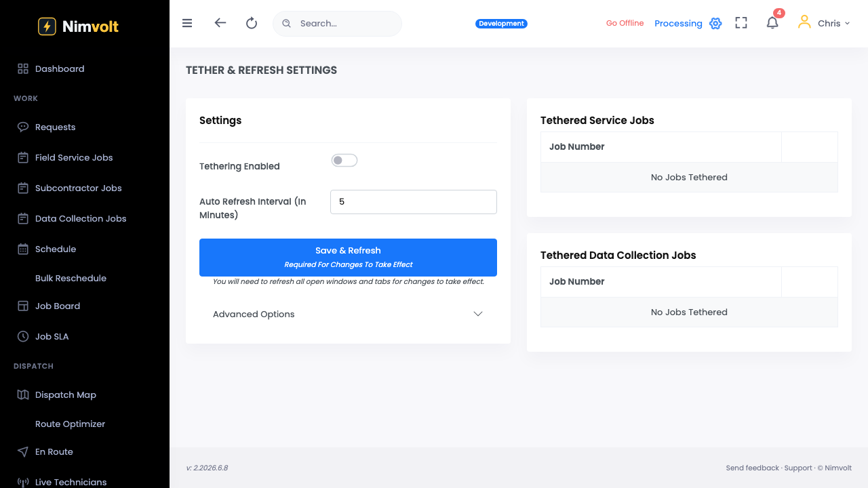Click the Live Technicians signal icon

23,482
